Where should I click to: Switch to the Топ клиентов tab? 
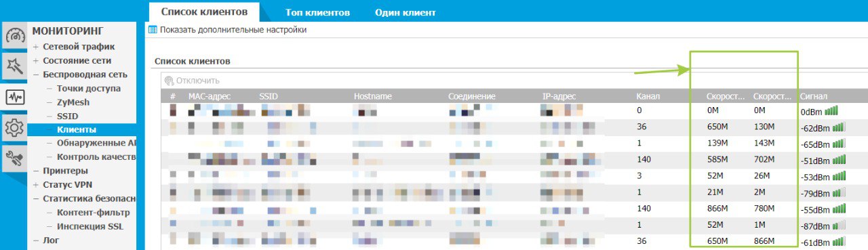pos(317,12)
